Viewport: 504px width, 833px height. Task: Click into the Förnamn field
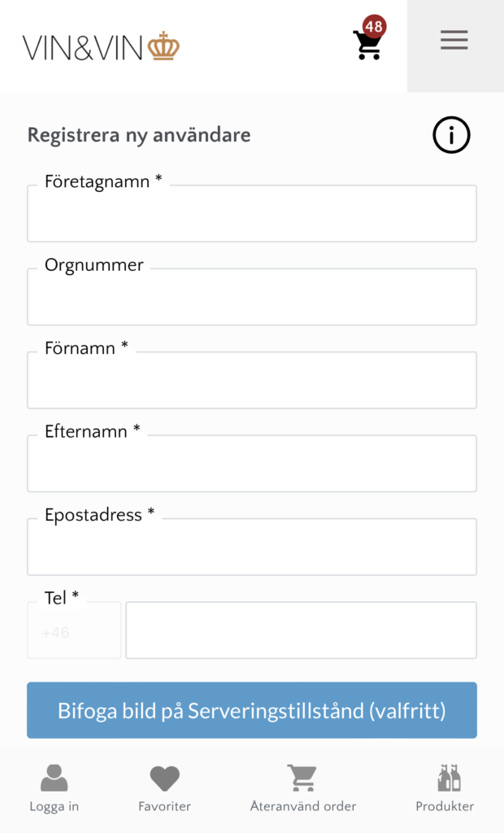(x=252, y=381)
